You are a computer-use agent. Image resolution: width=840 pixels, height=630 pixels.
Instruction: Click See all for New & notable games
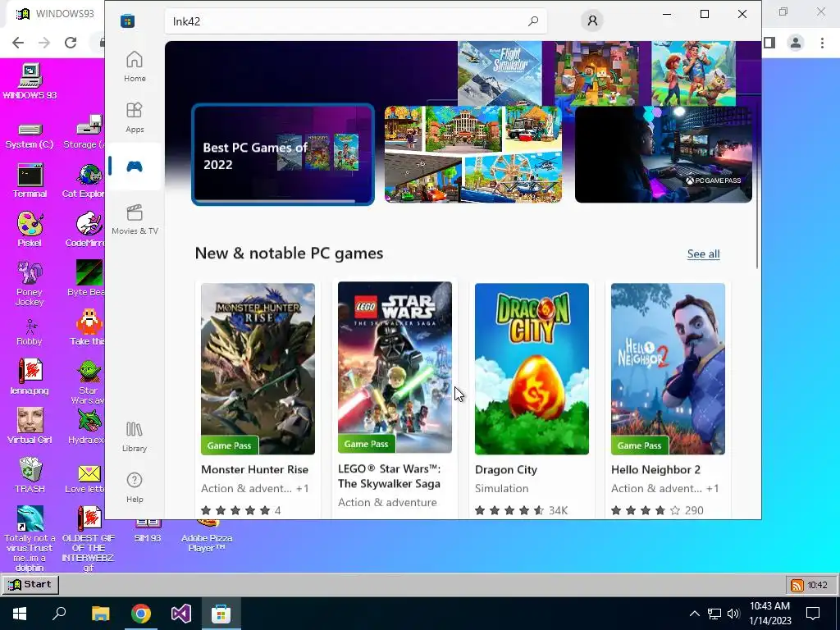pos(703,254)
